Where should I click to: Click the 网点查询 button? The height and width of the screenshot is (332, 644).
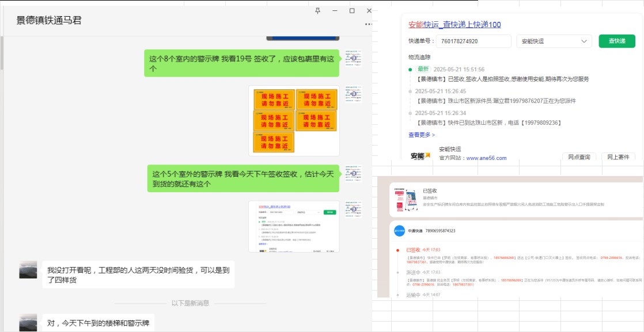click(579, 157)
